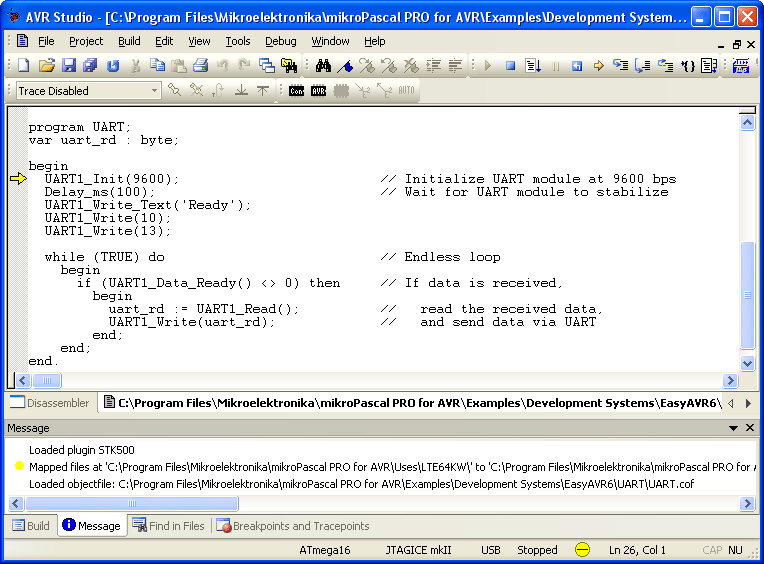Click the 'Loaded objectfile' message line
The height and width of the screenshot is (564, 764).
361,484
